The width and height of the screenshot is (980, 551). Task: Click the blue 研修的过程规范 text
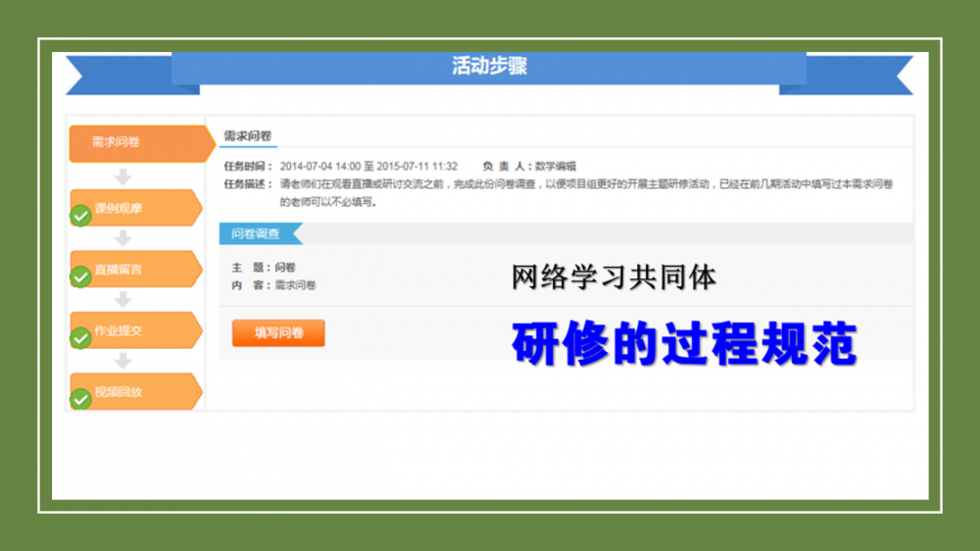click(684, 344)
